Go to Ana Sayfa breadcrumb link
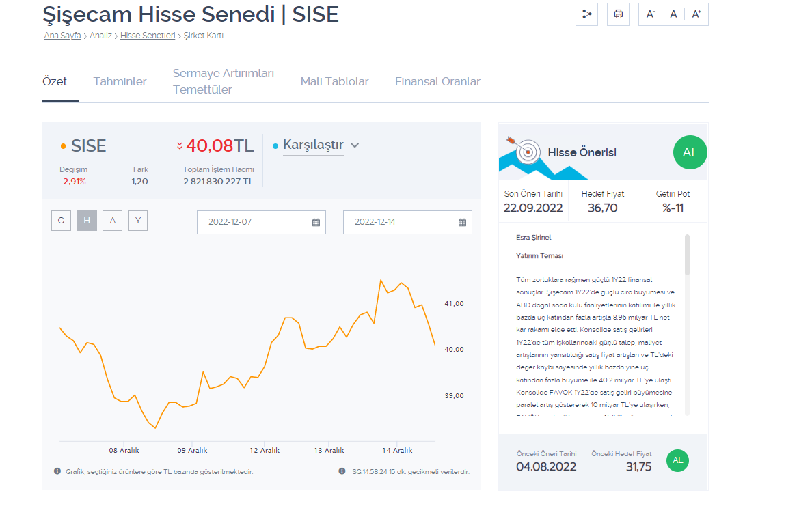 pos(62,36)
